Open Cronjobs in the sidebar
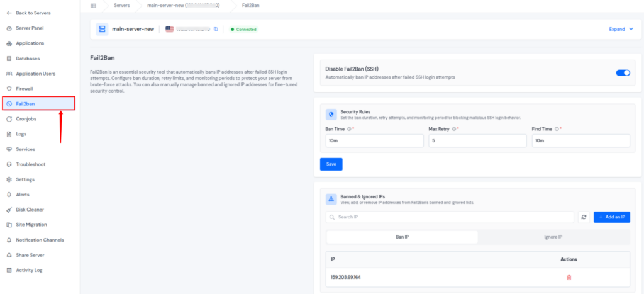The height and width of the screenshot is (294, 644). (x=26, y=119)
